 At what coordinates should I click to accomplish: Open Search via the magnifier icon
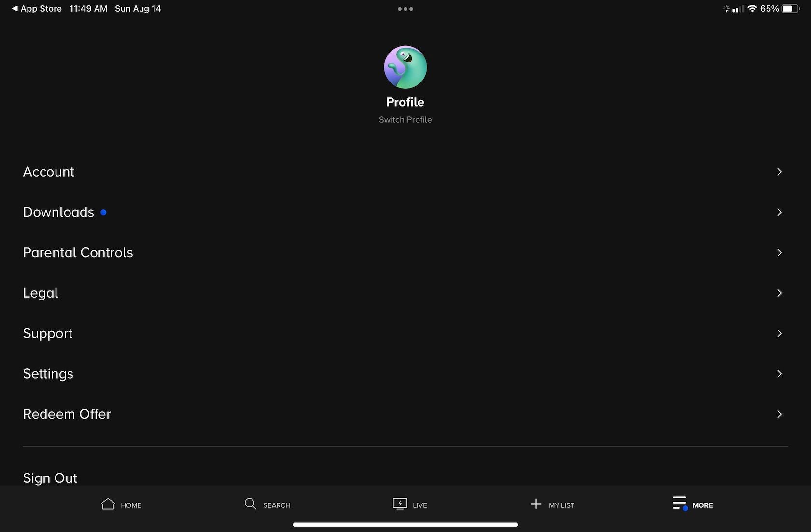point(250,504)
